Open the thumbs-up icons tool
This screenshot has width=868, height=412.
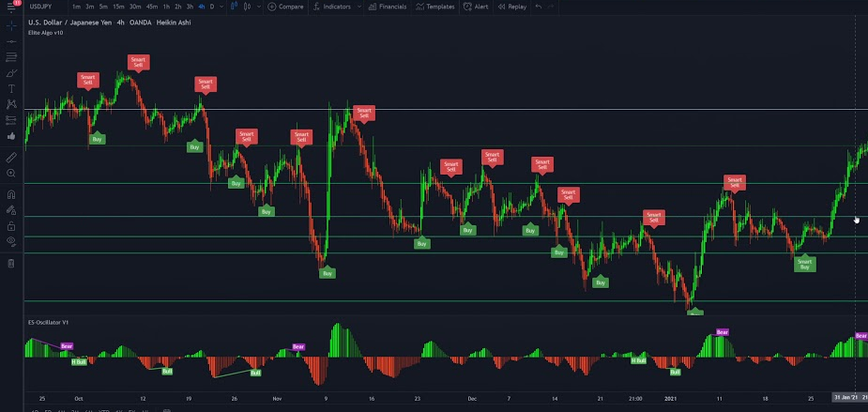coord(11,136)
